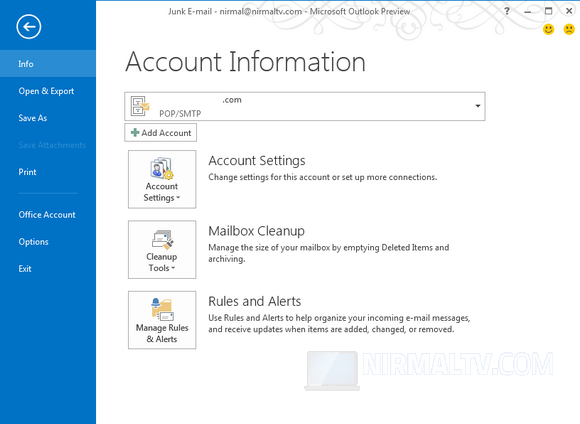Go to Office Account
Image resolution: width=580 pixels, height=424 pixels.
click(47, 215)
